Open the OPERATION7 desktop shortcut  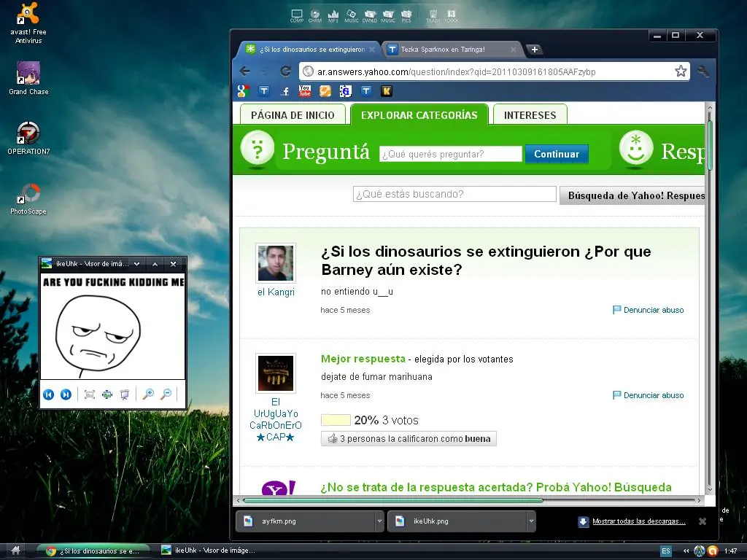click(28, 138)
